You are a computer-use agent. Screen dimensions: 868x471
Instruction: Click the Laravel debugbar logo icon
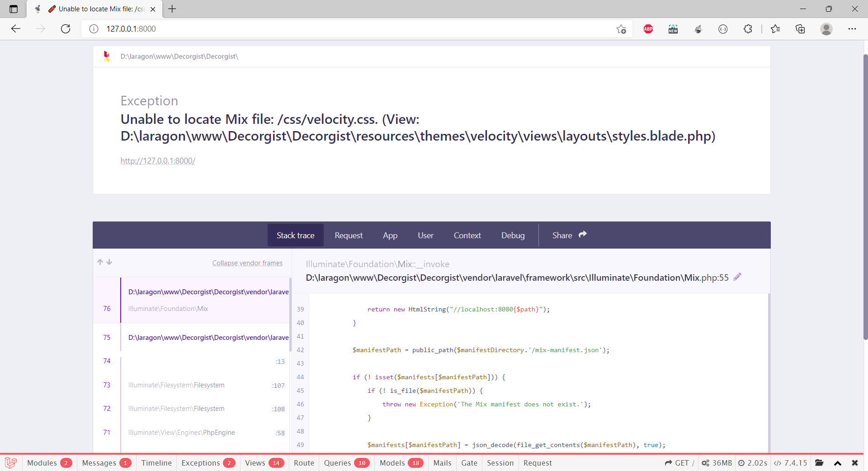[x=11, y=462]
